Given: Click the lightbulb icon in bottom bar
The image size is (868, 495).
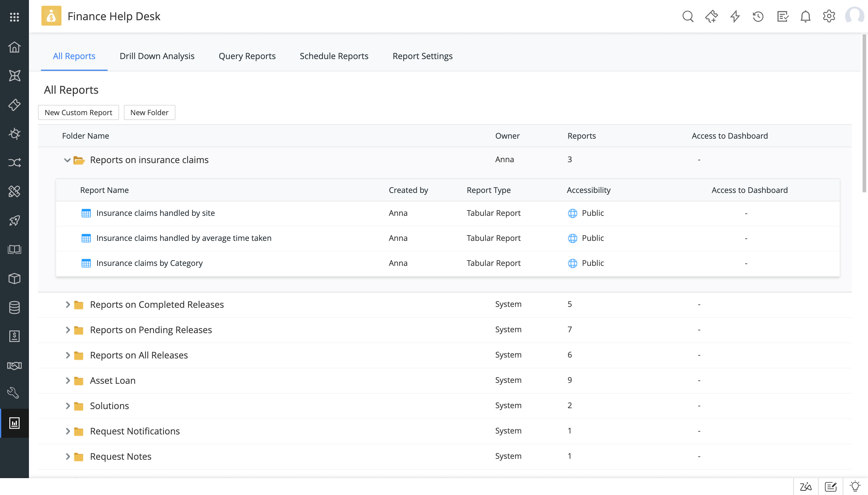Looking at the screenshot, I should [855, 487].
